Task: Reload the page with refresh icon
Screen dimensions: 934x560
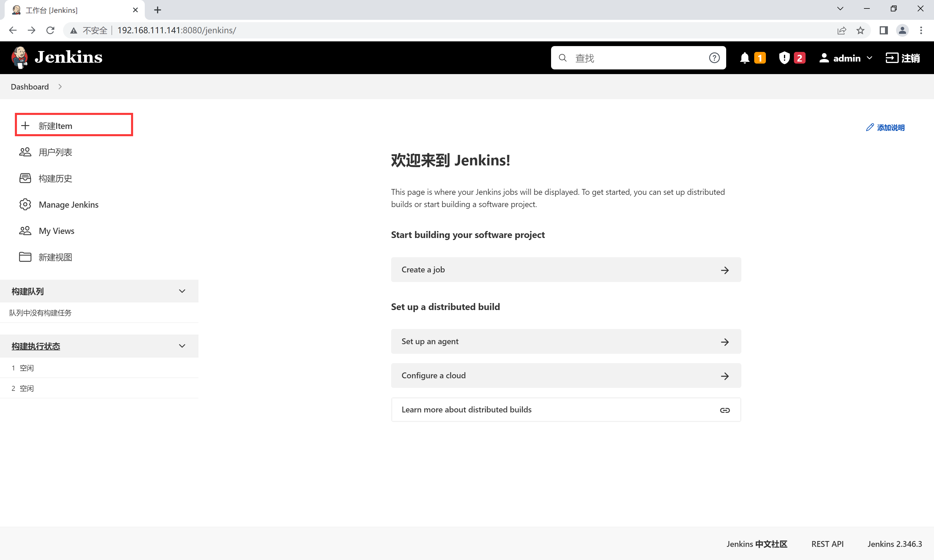Action: point(50,30)
